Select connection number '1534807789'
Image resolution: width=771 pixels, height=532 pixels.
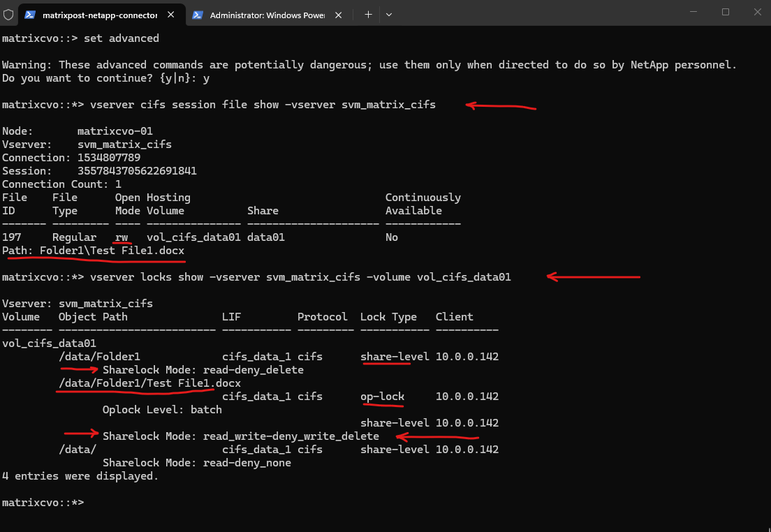pyautogui.click(x=109, y=158)
